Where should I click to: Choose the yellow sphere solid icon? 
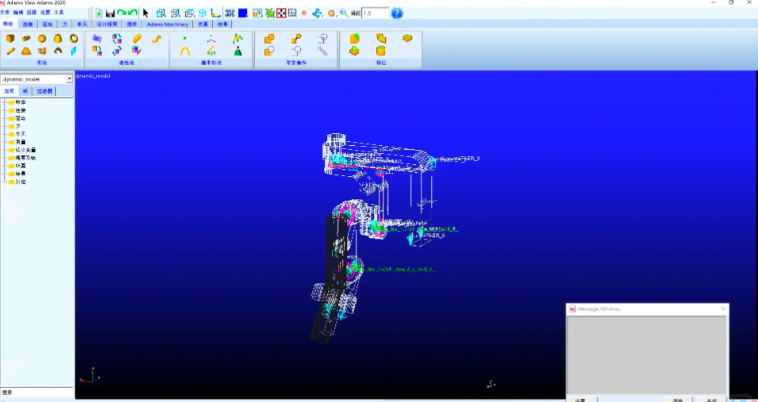point(42,38)
